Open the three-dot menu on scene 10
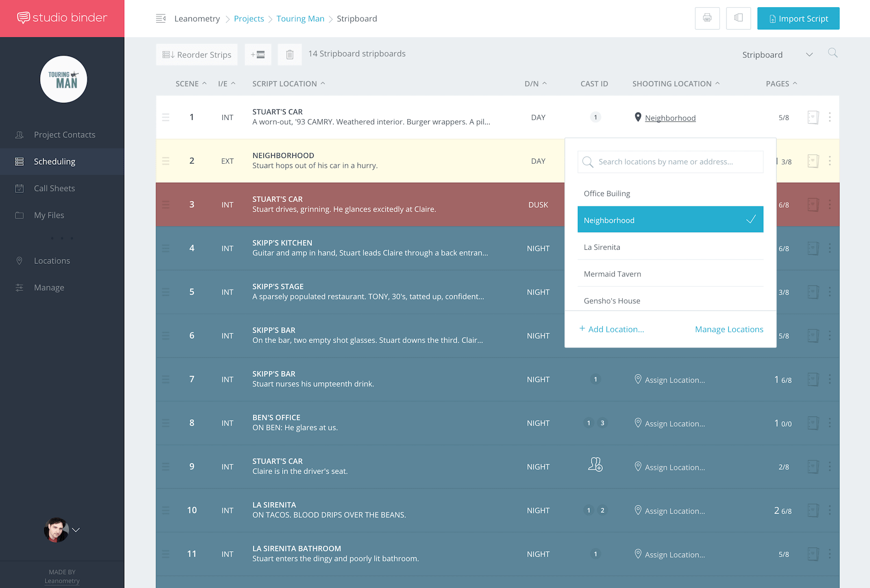870x588 pixels. coord(830,510)
